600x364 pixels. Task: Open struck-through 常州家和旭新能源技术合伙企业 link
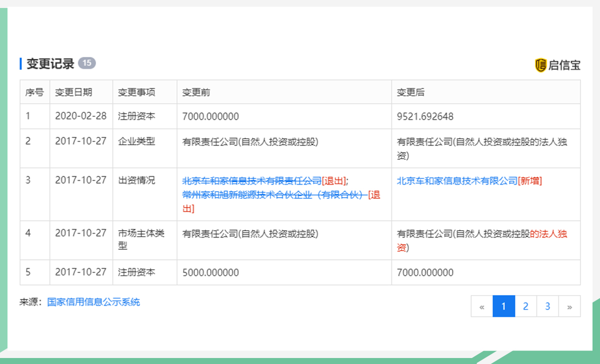tap(274, 195)
